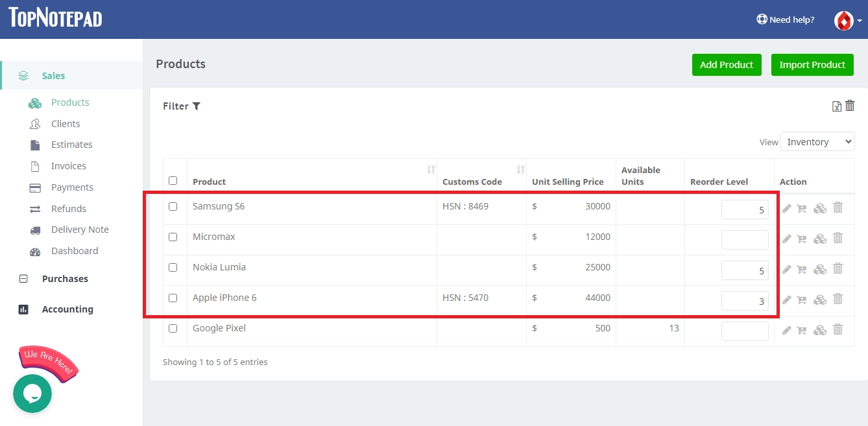Switch to the Purchases section
This screenshot has width=868, height=426.
66,278
